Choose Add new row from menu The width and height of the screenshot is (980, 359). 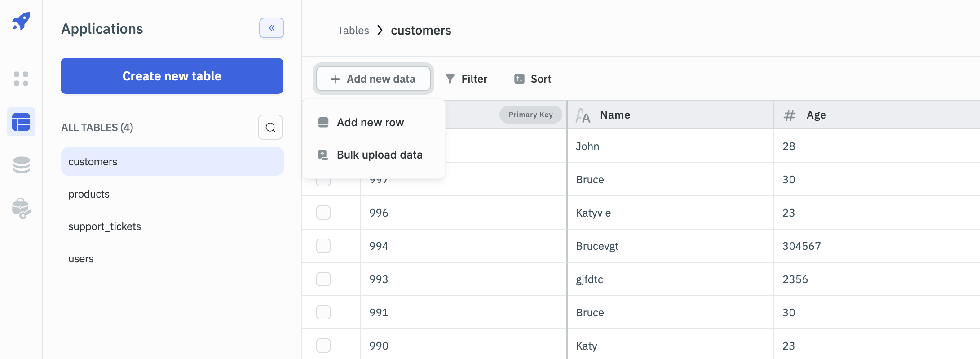[x=370, y=123]
